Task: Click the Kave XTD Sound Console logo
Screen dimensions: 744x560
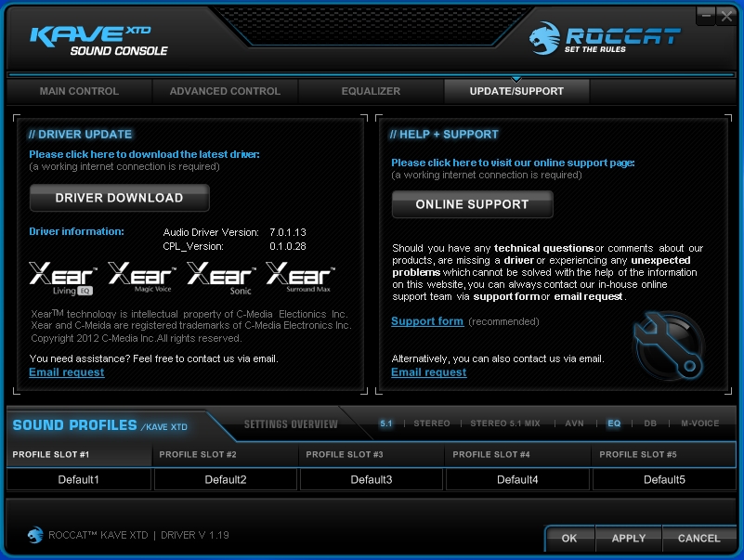Action: pyautogui.click(x=98, y=38)
